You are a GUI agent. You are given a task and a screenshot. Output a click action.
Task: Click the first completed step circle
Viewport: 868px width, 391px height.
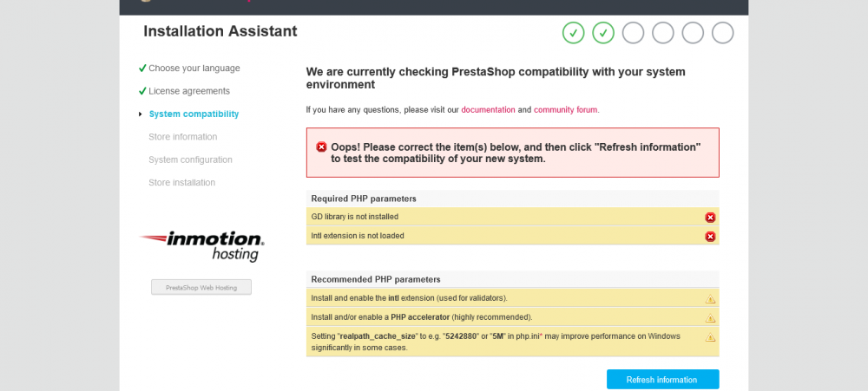coord(573,33)
